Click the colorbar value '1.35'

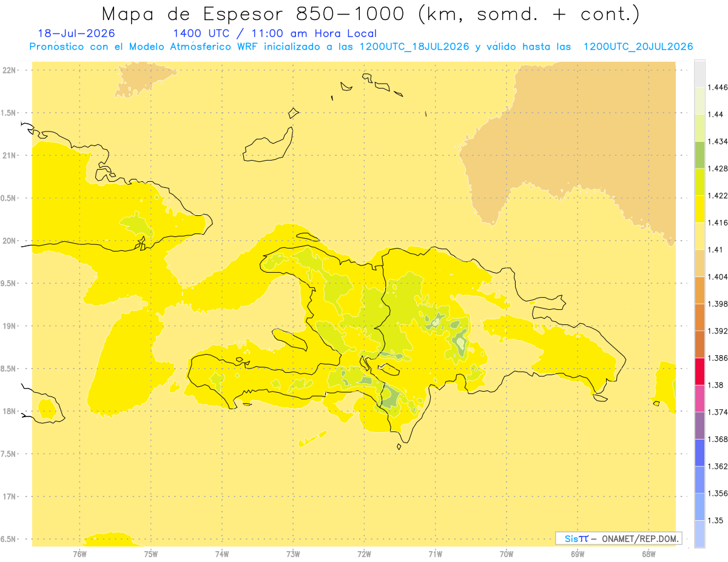[x=716, y=520]
